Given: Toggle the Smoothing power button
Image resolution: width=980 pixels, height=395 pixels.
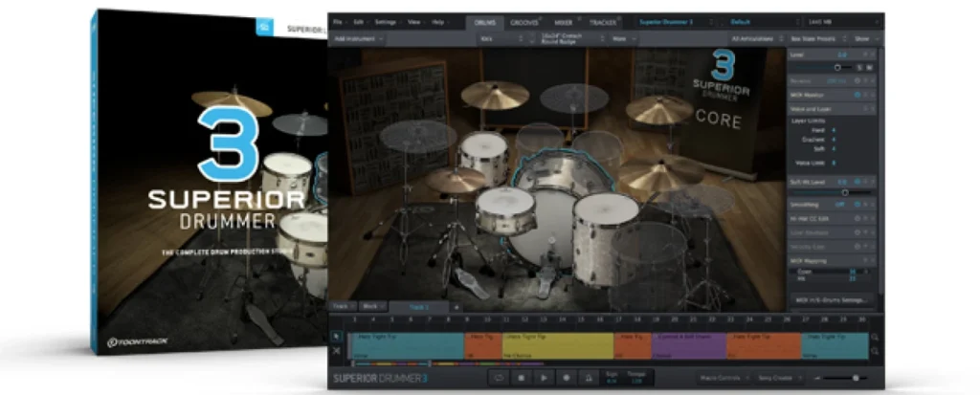Looking at the screenshot, I should (859, 204).
